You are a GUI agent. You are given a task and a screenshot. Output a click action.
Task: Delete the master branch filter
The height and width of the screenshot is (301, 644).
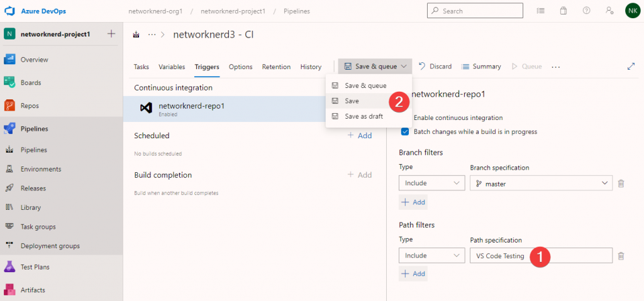pyautogui.click(x=621, y=183)
